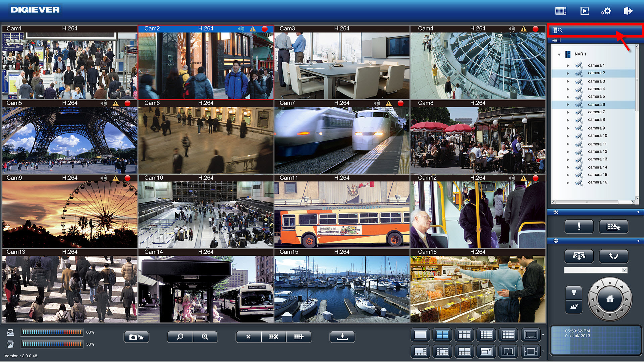This screenshot has width=644, height=362.
Task: Select camera 10 in device list
Action: [597, 136]
